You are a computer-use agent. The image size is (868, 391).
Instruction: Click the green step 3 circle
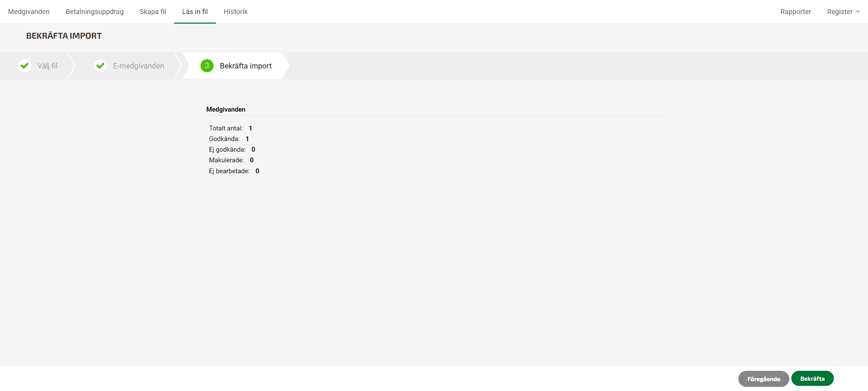[207, 66]
